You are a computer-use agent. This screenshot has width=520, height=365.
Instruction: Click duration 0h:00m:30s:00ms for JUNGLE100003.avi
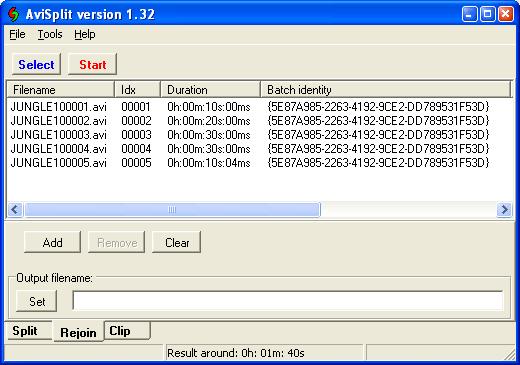[209, 135]
